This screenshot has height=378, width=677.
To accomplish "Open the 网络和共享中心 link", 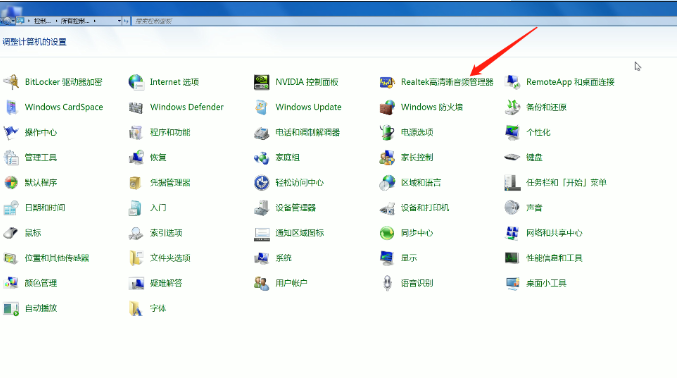I will [x=554, y=233].
